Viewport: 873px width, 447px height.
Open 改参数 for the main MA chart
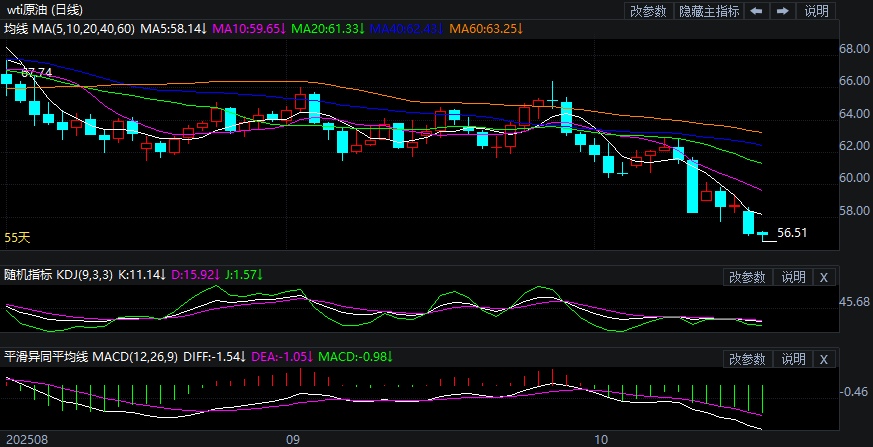(648, 11)
